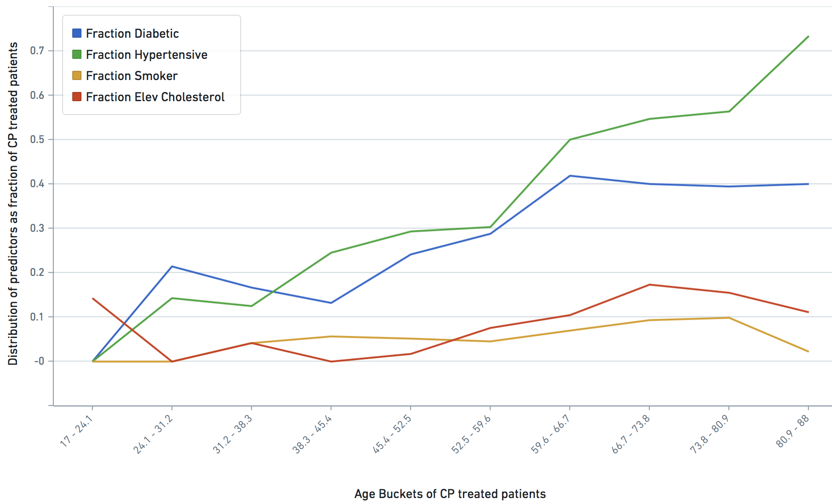The height and width of the screenshot is (504, 832).
Task: Click the blue Diabetic point at 24.1 - 31.2
Action: coord(172,266)
